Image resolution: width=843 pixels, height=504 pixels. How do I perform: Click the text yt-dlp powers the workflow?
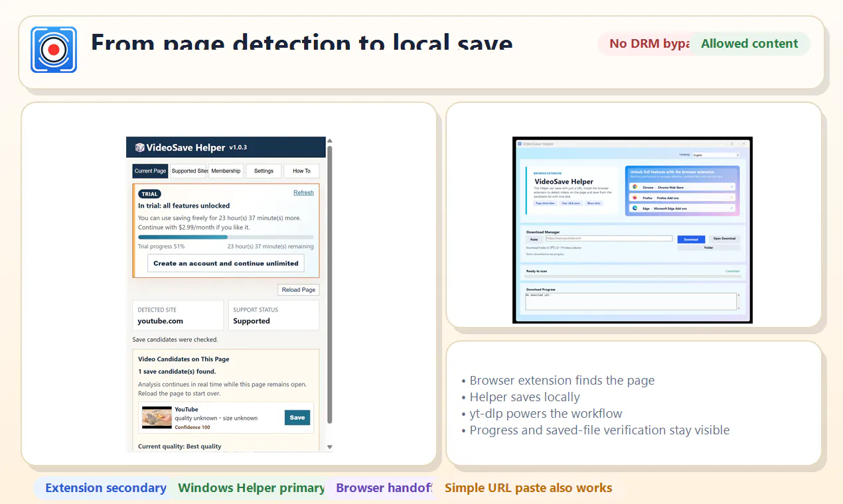pos(546,414)
